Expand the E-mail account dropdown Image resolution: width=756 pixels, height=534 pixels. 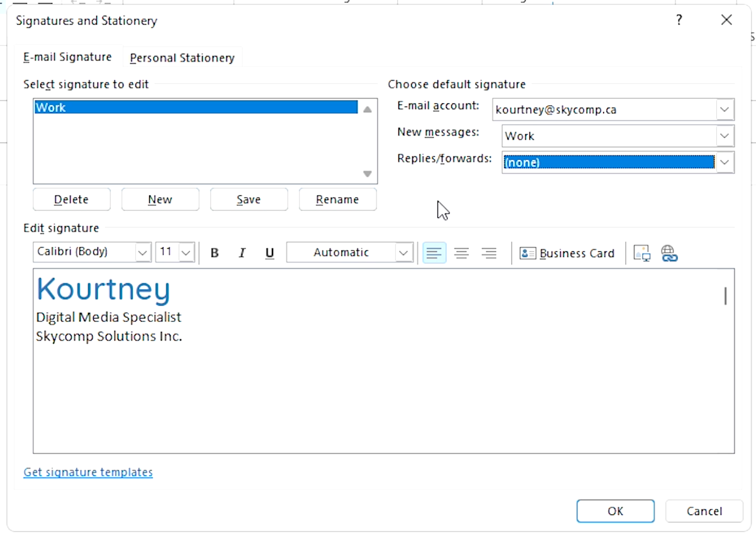(725, 110)
